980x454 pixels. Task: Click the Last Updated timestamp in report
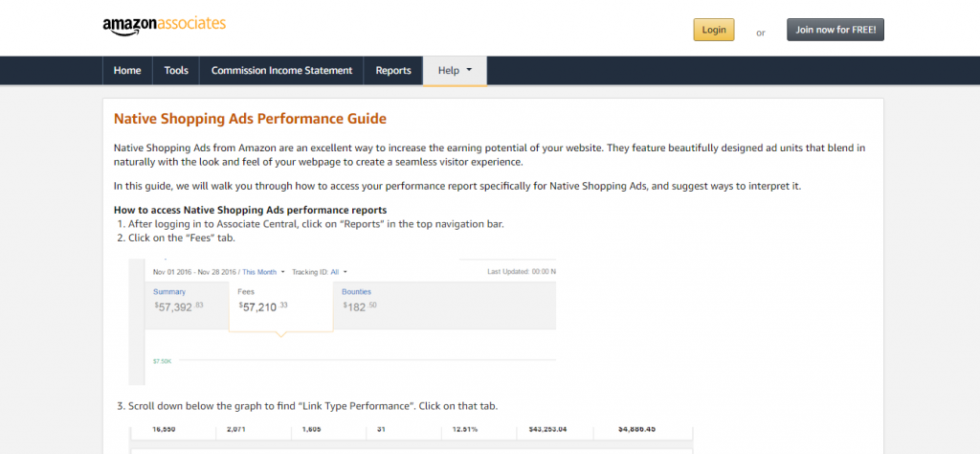[521, 272]
